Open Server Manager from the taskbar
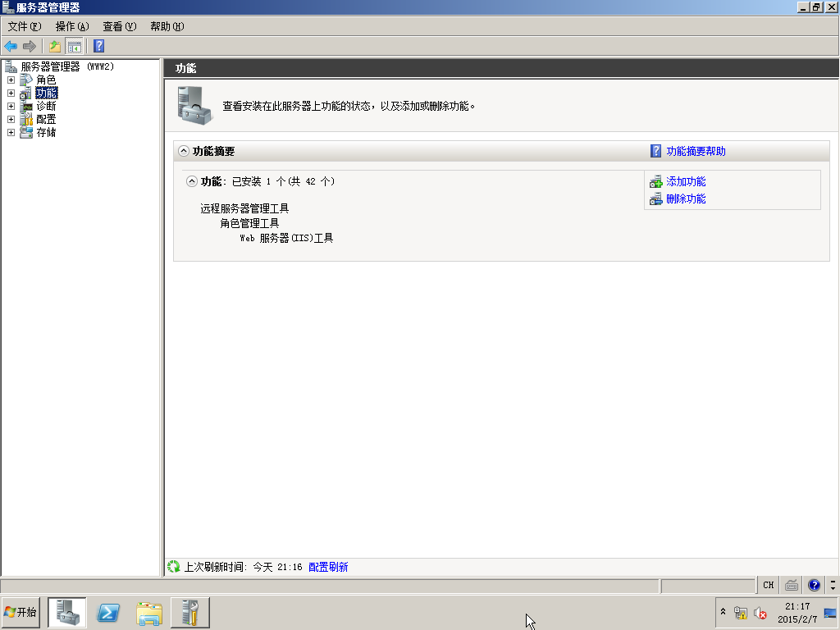840x630 pixels. 67,613
